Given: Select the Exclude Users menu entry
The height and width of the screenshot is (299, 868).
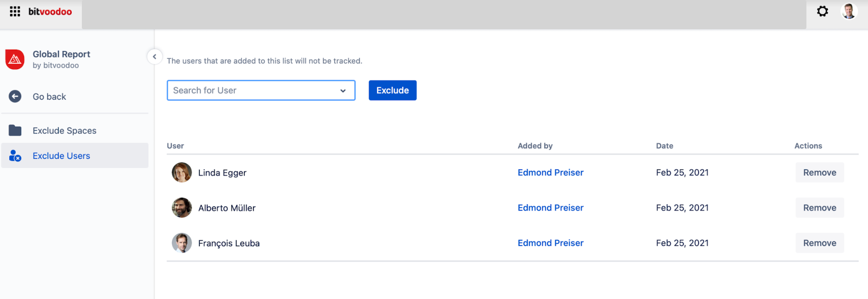Looking at the screenshot, I should point(61,156).
